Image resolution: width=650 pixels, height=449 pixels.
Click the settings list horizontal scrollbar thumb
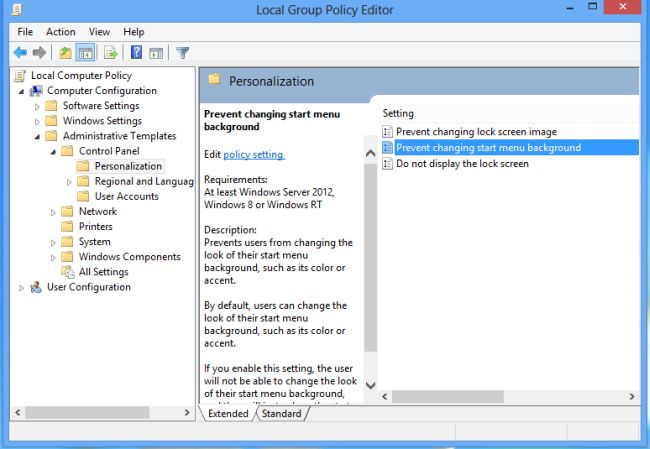(x=448, y=397)
